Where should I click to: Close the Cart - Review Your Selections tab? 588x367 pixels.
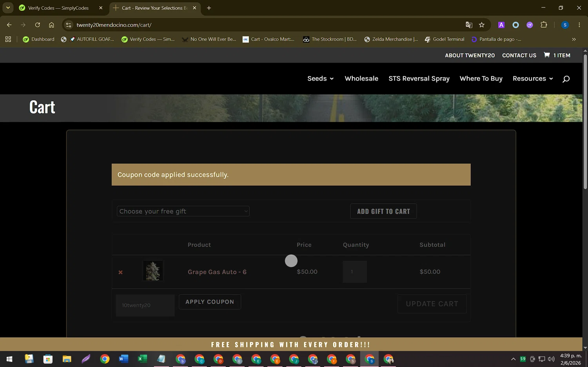(194, 8)
